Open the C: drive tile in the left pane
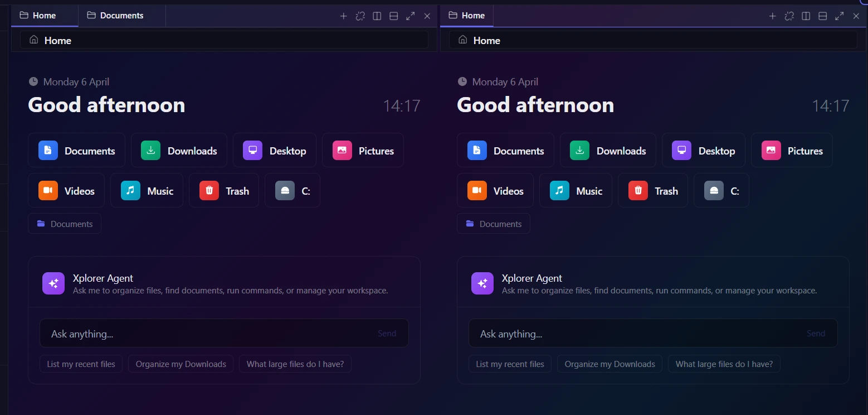This screenshot has width=868, height=415. (x=292, y=190)
